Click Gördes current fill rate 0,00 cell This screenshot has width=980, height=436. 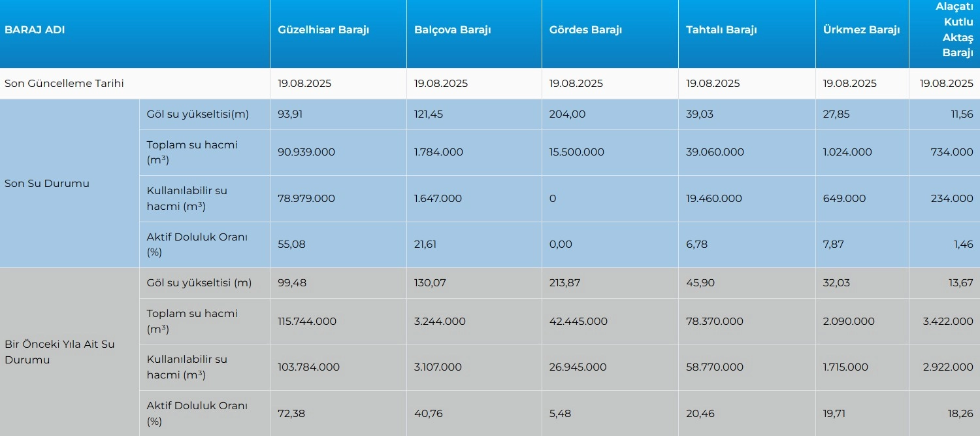(561, 244)
